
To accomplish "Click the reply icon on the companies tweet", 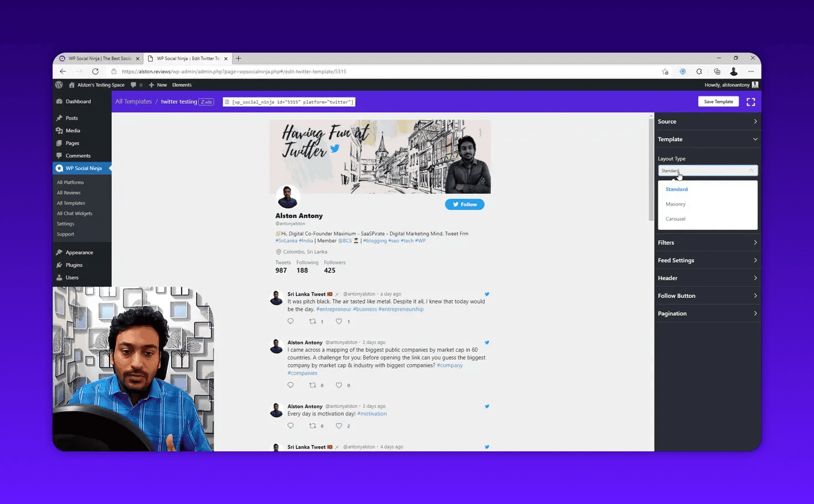I will 290,385.
